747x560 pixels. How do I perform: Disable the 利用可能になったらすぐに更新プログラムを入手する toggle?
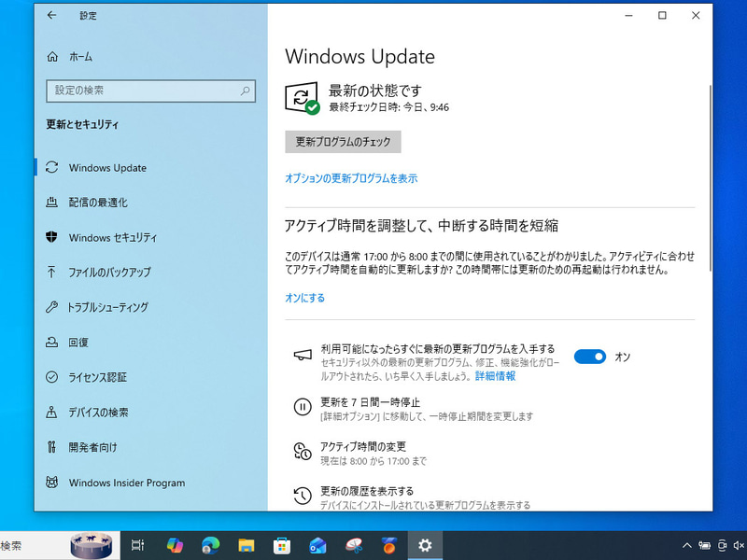pyautogui.click(x=590, y=357)
